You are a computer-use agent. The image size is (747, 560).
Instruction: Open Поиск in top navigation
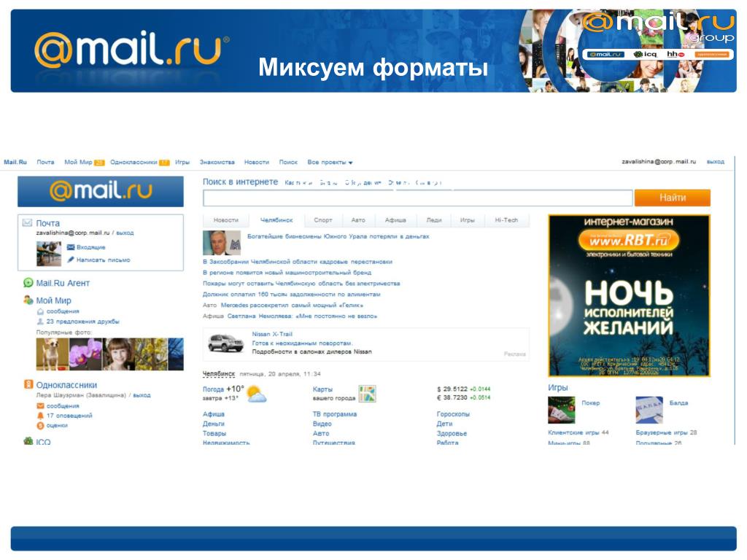click(x=288, y=162)
